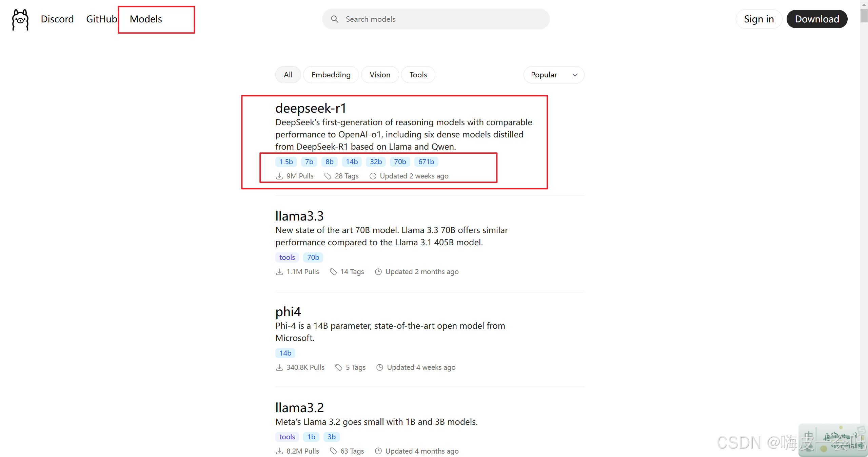Click the 671b size tag of deepseek-r1

coord(426,162)
